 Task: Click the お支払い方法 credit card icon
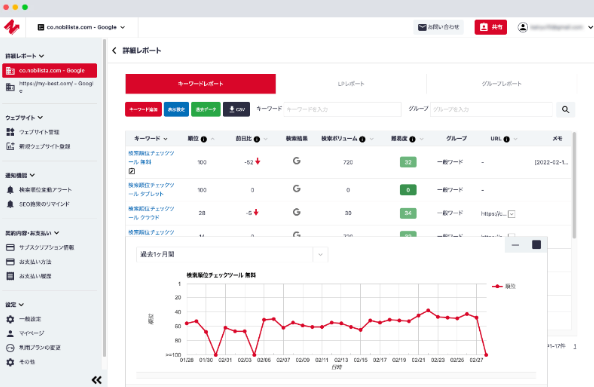coord(11,262)
